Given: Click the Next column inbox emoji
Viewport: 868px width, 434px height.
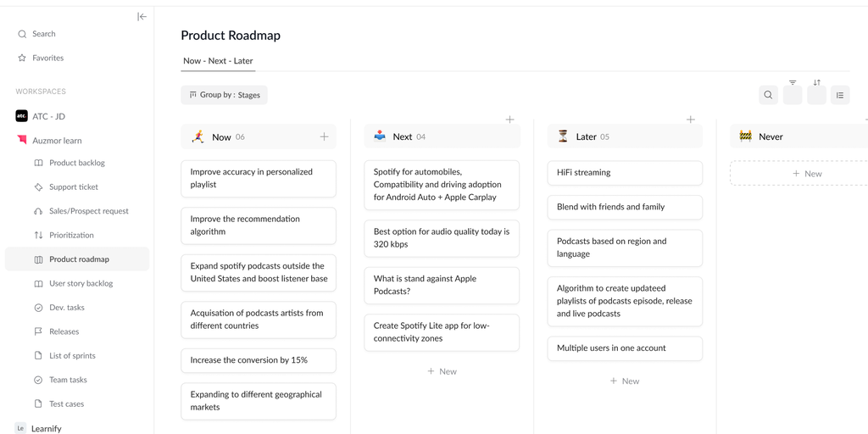Looking at the screenshot, I should [x=380, y=136].
